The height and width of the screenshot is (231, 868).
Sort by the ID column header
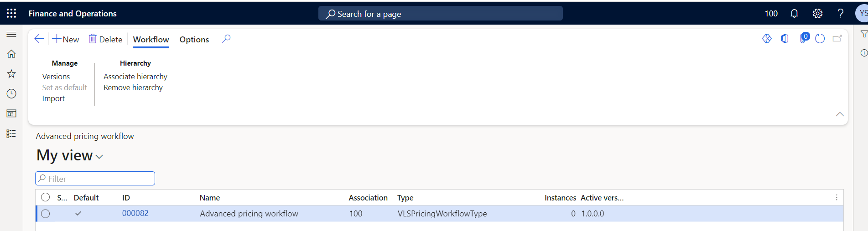(x=126, y=198)
